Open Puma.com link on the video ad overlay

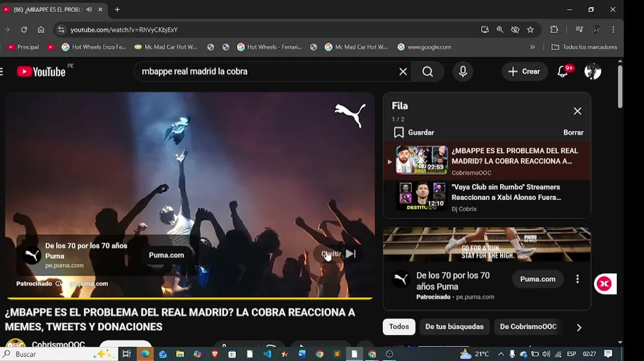pyautogui.click(x=167, y=255)
